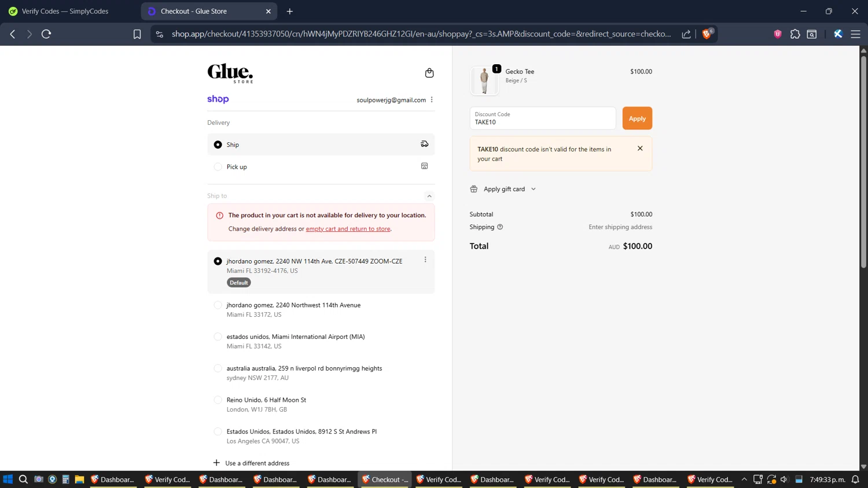This screenshot has width=868, height=488.
Task: Open first Dashboard taskbar window
Action: pyautogui.click(x=113, y=479)
